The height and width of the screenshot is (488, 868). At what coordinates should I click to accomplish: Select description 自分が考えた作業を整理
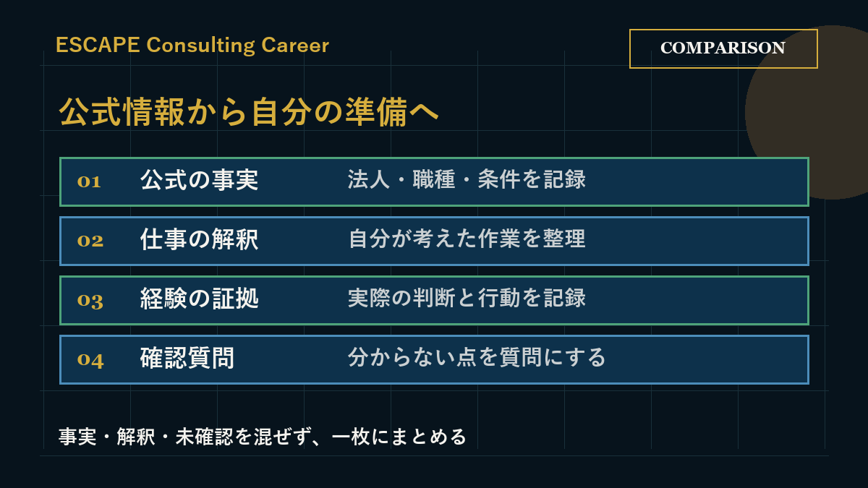pyautogui.click(x=467, y=239)
